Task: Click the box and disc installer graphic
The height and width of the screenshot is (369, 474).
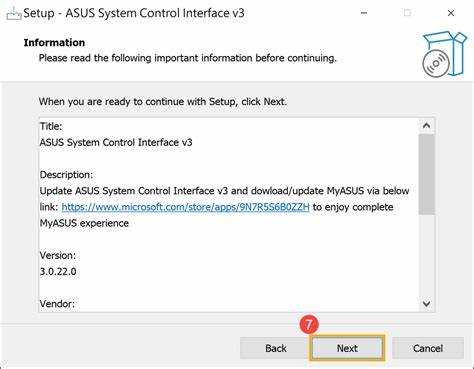Action: pos(444,54)
